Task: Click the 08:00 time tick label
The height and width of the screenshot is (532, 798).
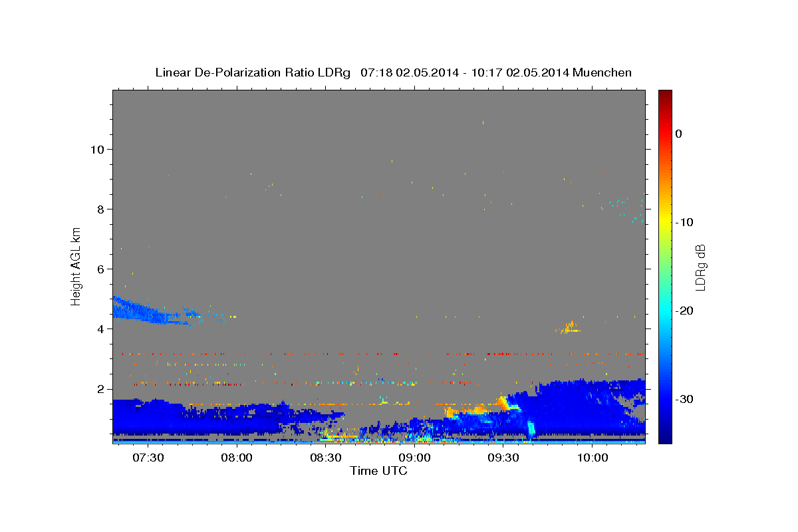Action: pyautogui.click(x=237, y=458)
